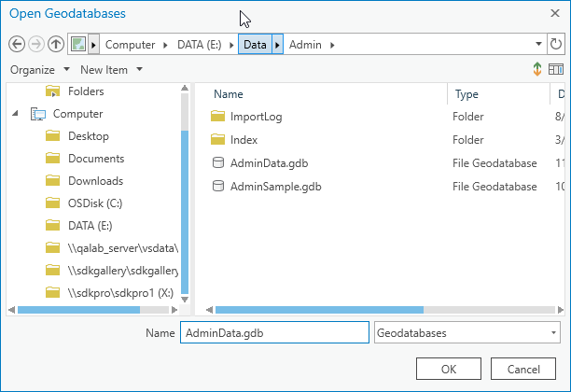This screenshot has width=571, height=392.
Task: Click the file list scroll right arrow
Action: (x=561, y=310)
